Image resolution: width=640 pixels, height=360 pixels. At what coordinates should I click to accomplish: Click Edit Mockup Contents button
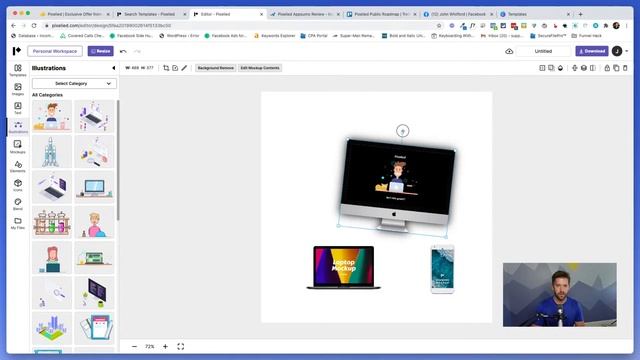click(260, 68)
